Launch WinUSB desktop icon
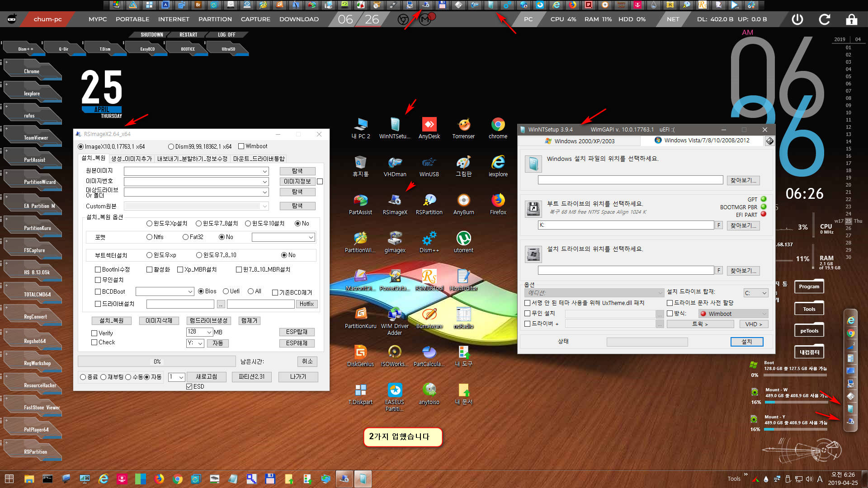Image resolution: width=868 pixels, height=488 pixels. [429, 166]
